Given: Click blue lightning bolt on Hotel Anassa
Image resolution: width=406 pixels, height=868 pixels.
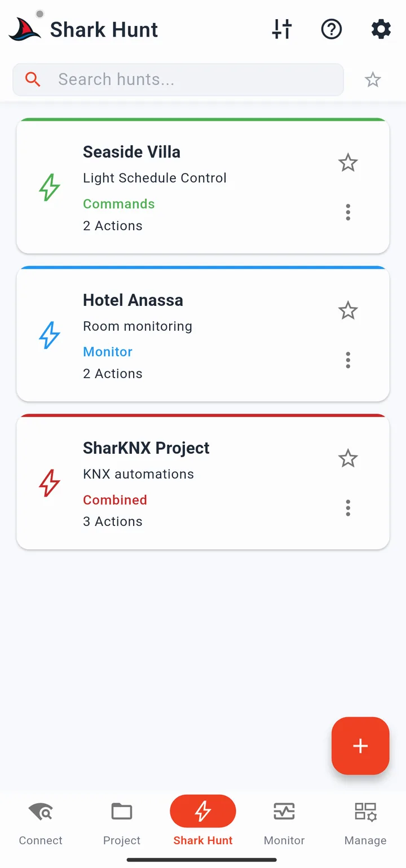Looking at the screenshot, I should (x=50, y=335).
